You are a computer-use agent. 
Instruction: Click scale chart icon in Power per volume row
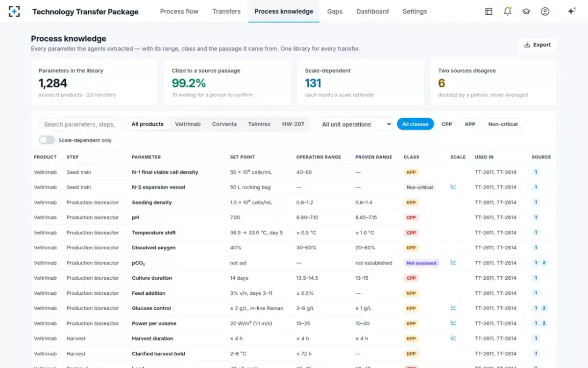(453, 323)
